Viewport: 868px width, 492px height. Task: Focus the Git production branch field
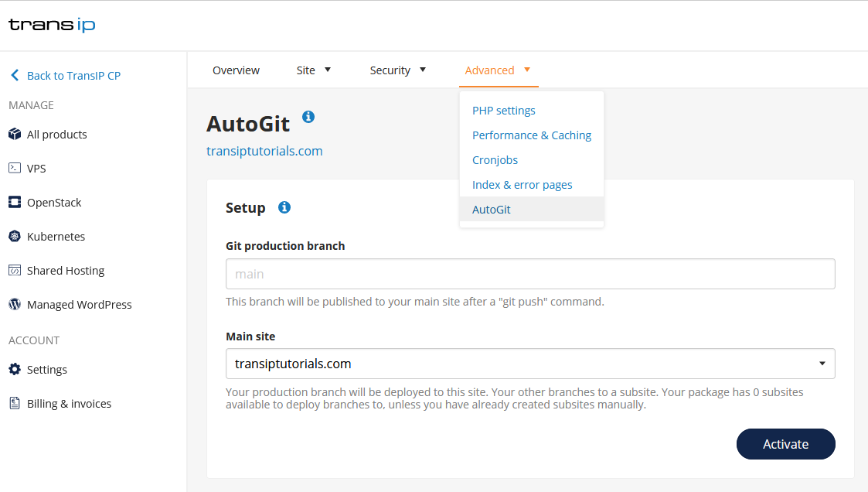click(x=530, y=274)
